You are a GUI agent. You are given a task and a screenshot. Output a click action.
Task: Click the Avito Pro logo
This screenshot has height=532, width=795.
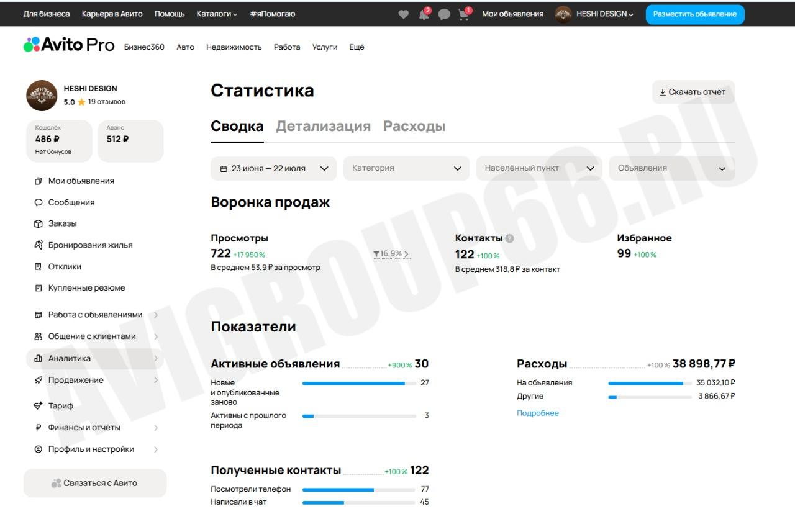69,45
